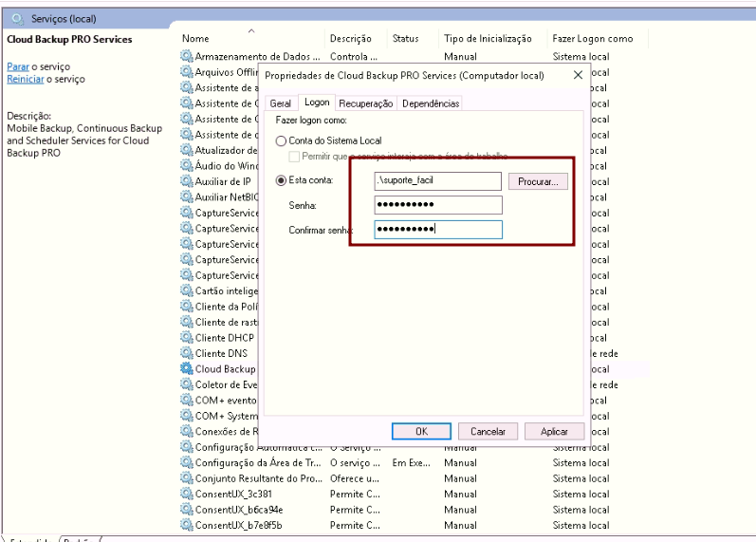Click gear icon of Cliente de rastreamento
The height and width of the screenshot is (542, 756).
(187, 322)
